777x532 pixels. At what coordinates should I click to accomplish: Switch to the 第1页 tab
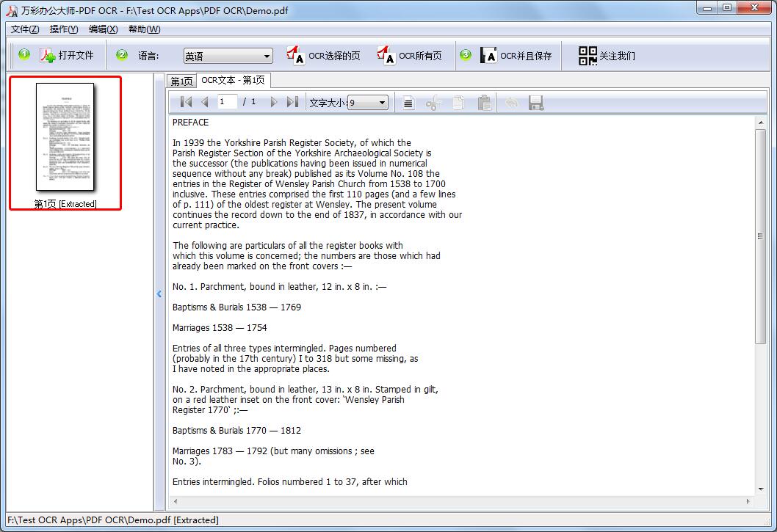coord(181,81)
